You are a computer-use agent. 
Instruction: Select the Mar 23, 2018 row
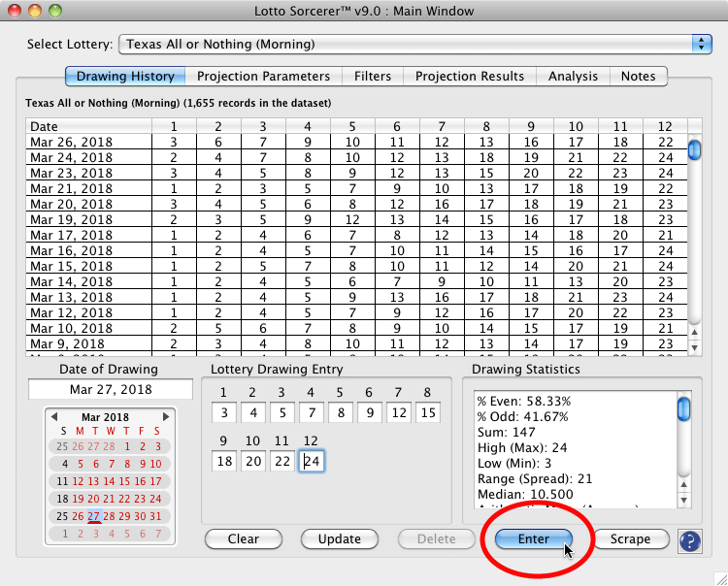(356, 173)
